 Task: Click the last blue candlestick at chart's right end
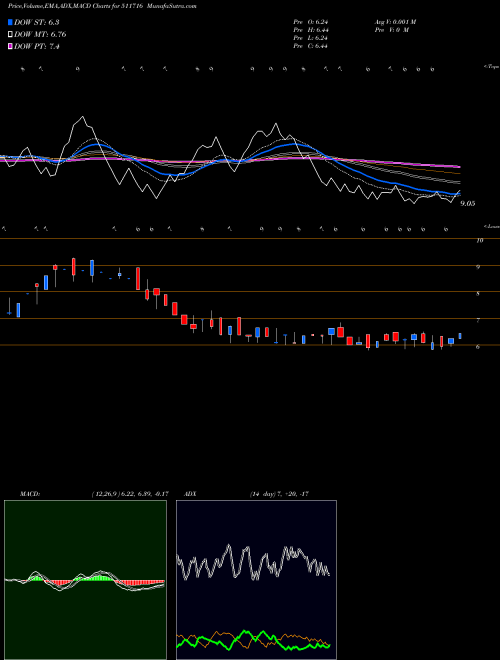(x=460, y=336)
